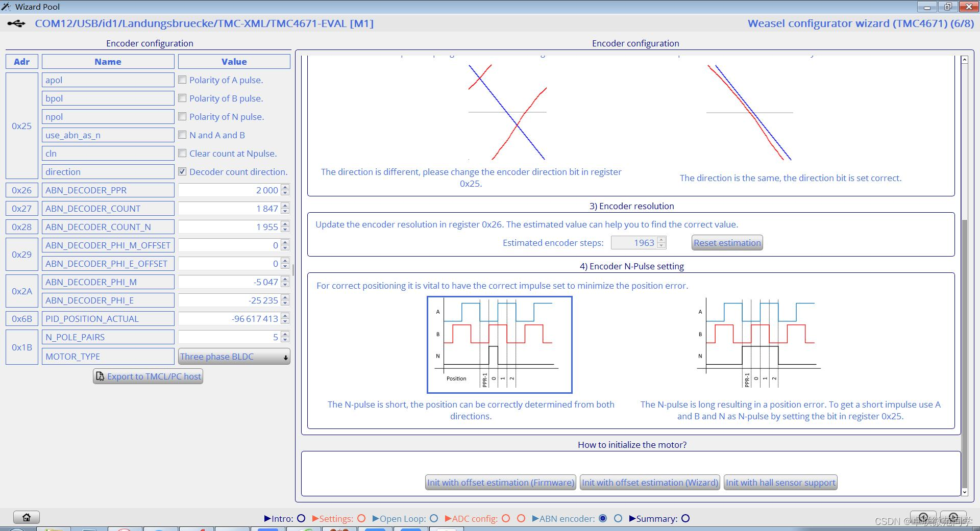Click Init with offset estimation (Firmware)
This screenshot has height=531, width=980.
coord(501,483)
